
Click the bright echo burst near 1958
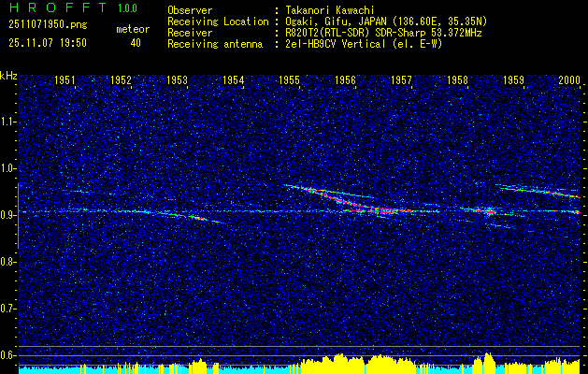[x=485, y=211]
